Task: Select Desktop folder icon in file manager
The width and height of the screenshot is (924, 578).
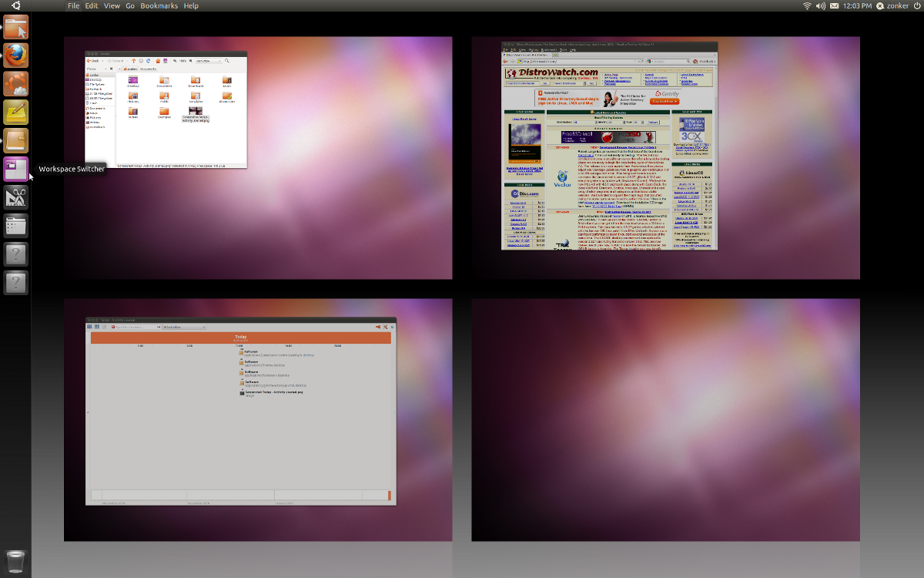Action: tap(133, 82)
